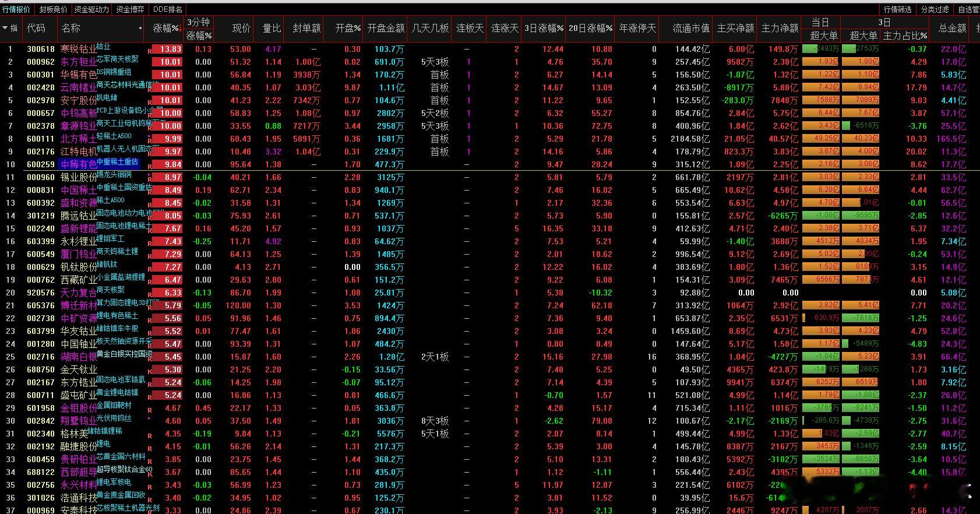Click stock code 600711
The height and width of the screenshot is (514, 980).
[x=41, y=396]
